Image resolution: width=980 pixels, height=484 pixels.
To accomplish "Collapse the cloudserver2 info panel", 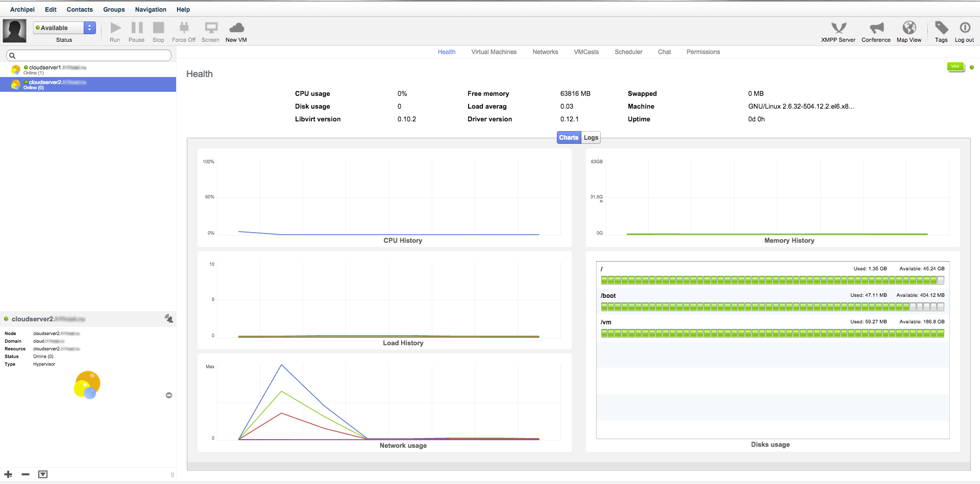I will (x=169, y=395).
